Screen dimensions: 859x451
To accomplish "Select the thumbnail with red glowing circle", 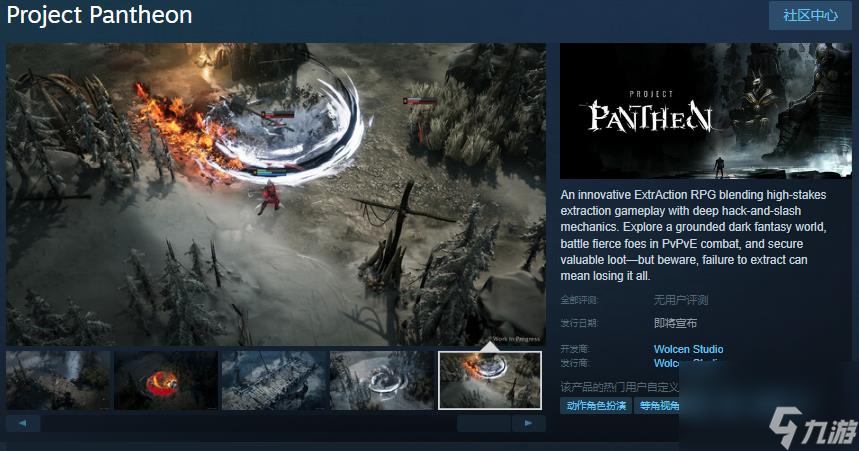I will 166,380.
